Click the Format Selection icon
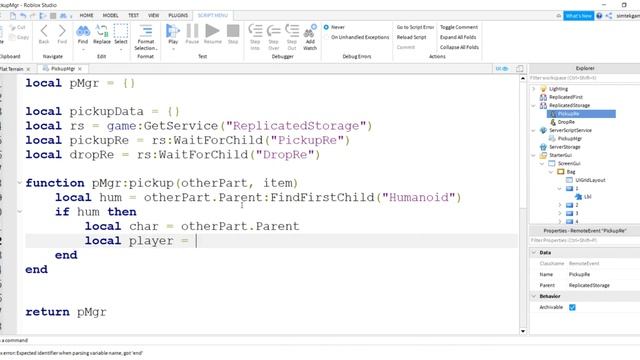Viewport: 640px width, 360px height. pos(146,31)
